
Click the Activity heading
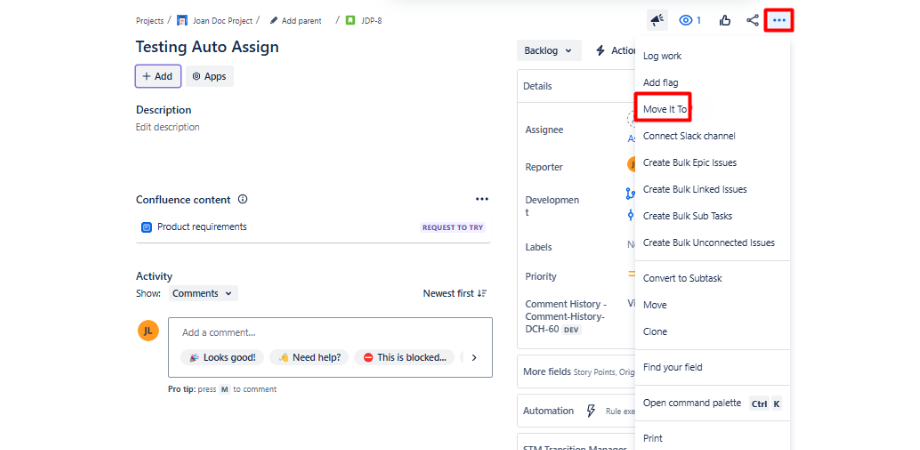pos(154,276)
